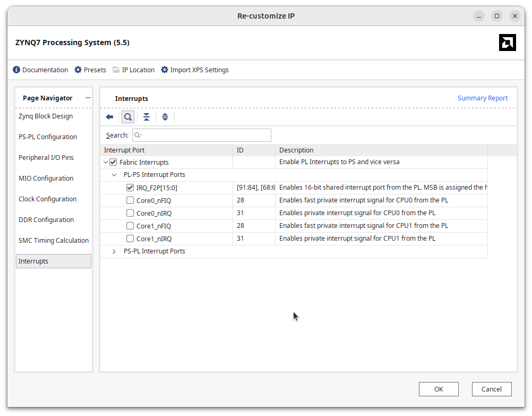Collapse the Fabric Interrupts tree node
The image size is (532, 416).
point(106,163)
